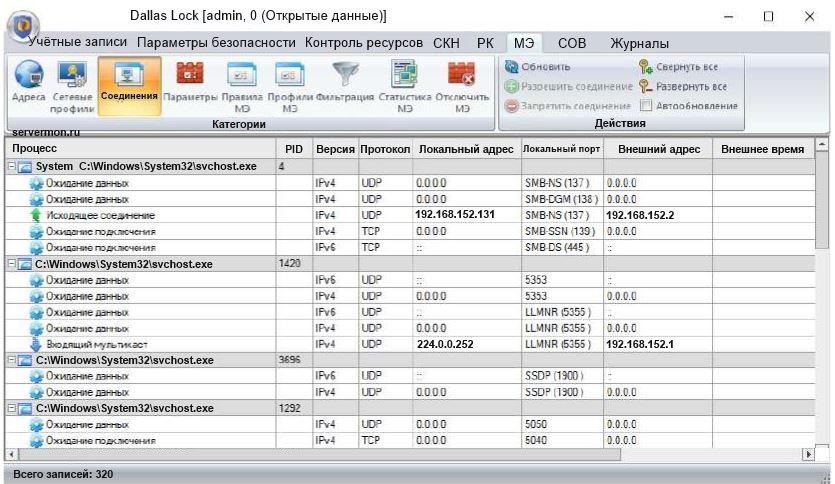Switch to the РК tab
The width and height of the screenshot is (835, 484).
click(485, 43)
